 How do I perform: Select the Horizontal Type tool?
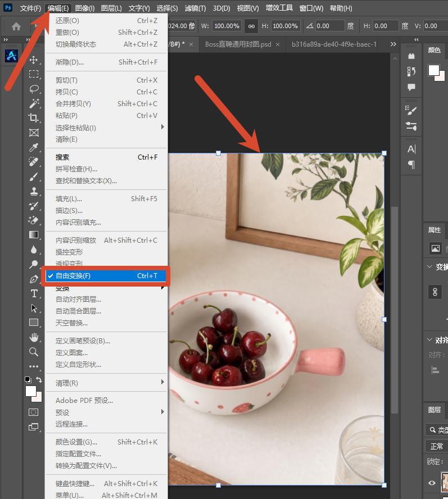click(34, 293)
